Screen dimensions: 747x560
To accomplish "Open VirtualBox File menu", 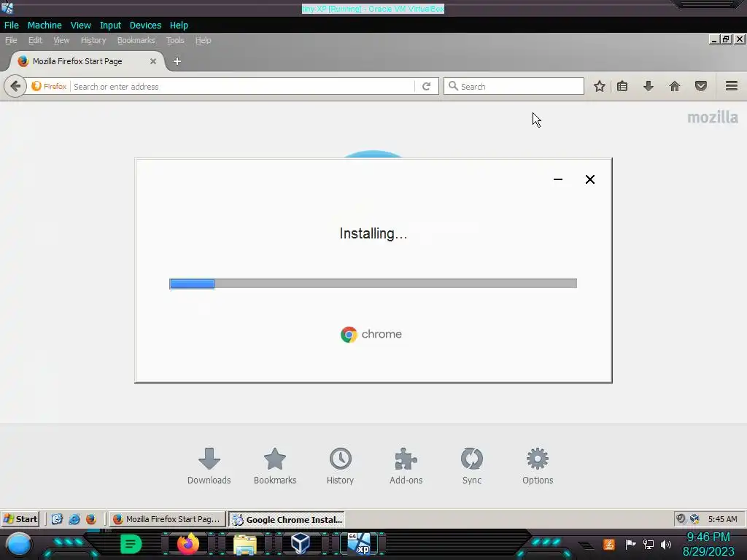I will point(12,26).
